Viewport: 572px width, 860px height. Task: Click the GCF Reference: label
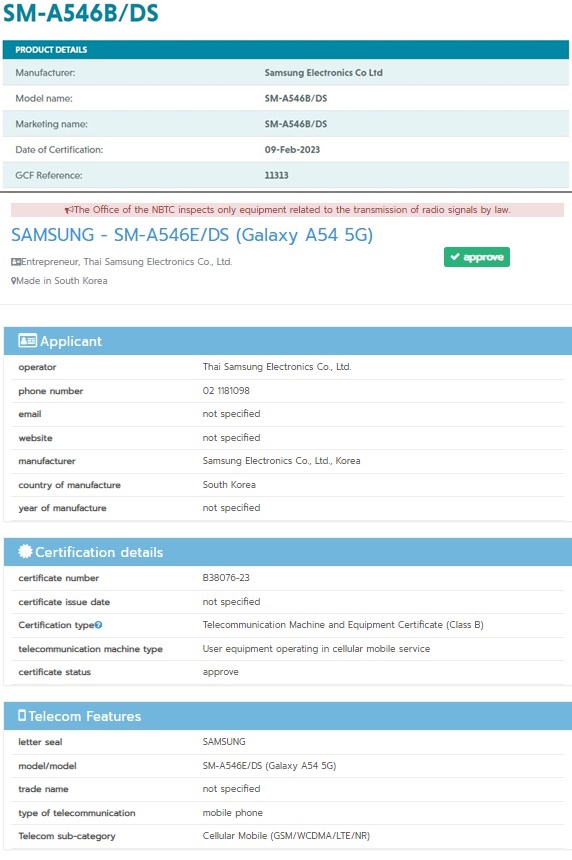(49, 176)
